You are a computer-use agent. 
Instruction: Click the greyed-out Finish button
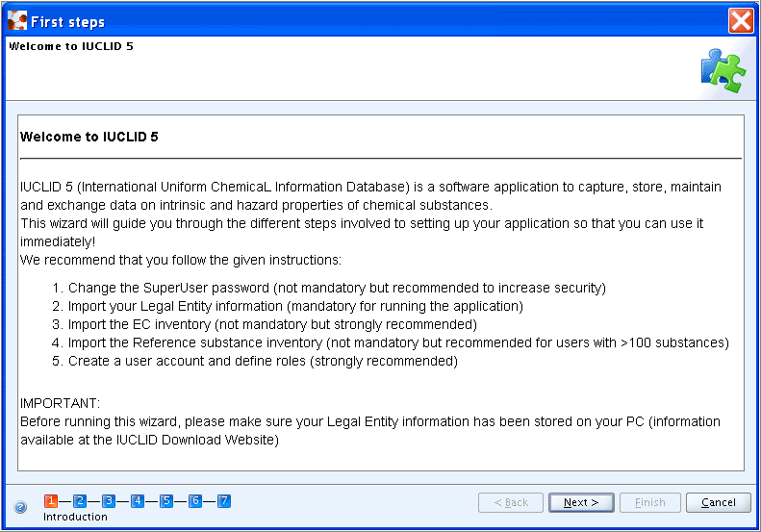[649, 502]
